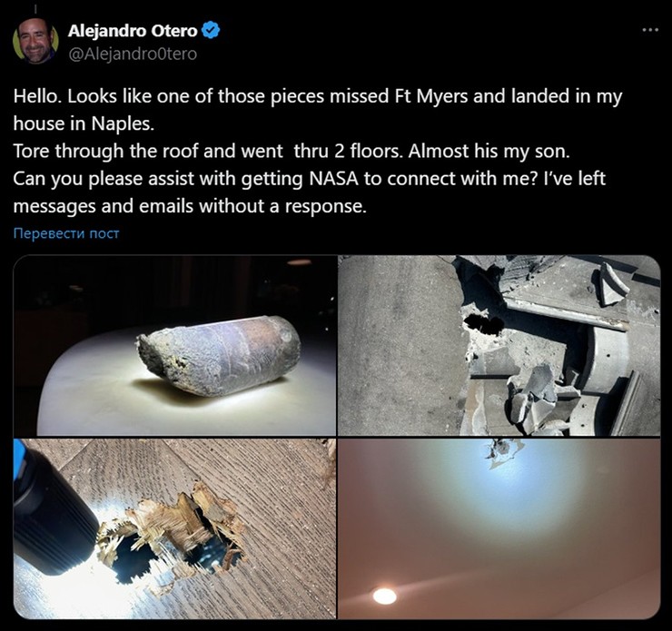672x631 pixels.
Task: Click the hole in the roof photo
Action: (x=484, y=324)
